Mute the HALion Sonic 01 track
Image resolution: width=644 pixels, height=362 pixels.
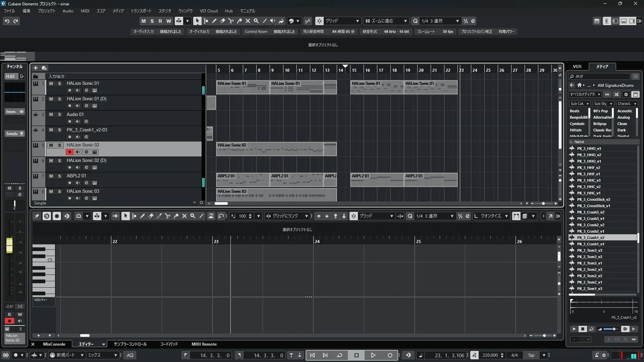[x=51, y=83]
